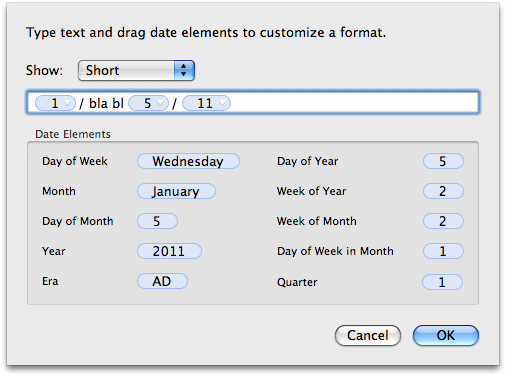Select the Day of Year token
506x376 pixels.
tap(443, 161)
